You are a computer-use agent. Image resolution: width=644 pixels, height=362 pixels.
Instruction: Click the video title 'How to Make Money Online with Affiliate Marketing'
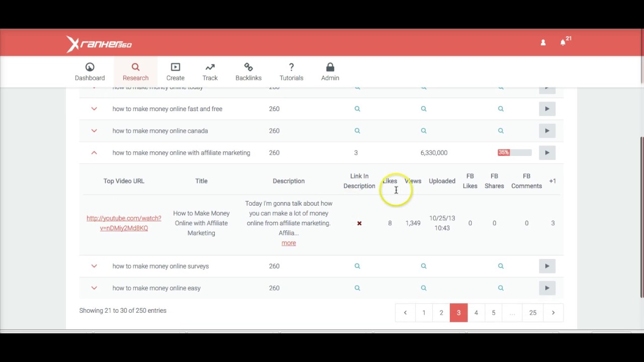tap(201, 223)
